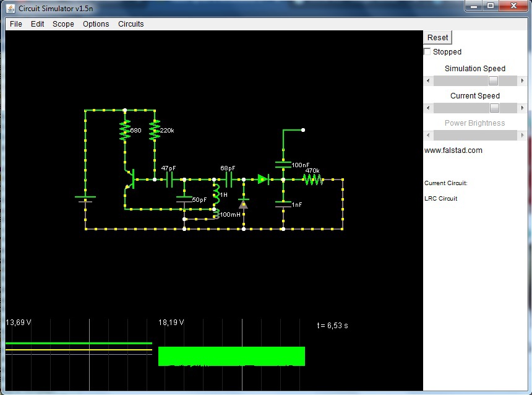Select the 680 ohm resistor
The image size is (532, 395).
tap(125, 131)
